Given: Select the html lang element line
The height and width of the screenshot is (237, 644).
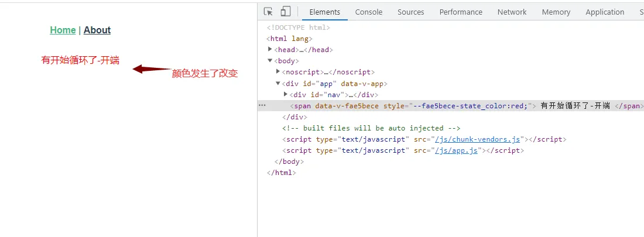Looking at the screenshot, I should (290, 39).
